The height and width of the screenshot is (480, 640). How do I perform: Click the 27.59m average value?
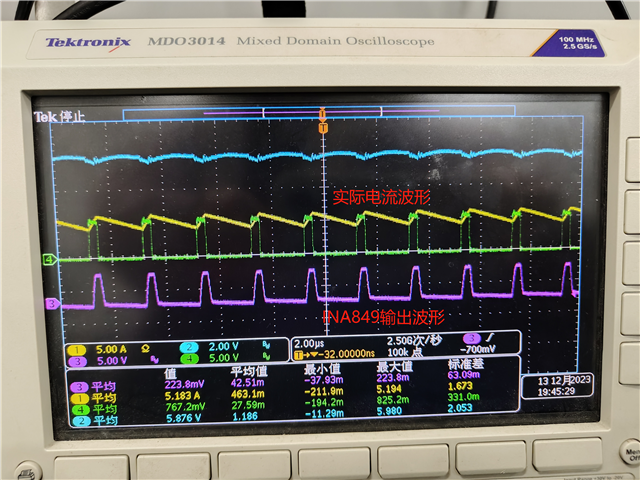coord(248,405)
